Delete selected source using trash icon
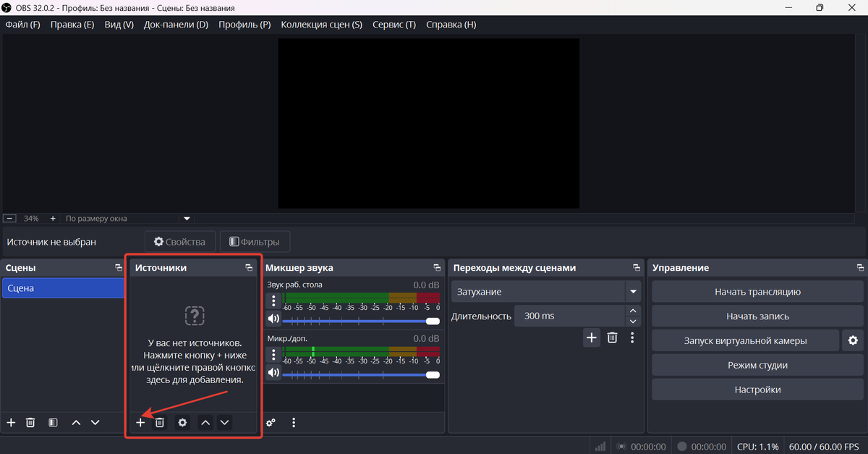This screenshot has width=868, height=454. (x=160, y=423)
